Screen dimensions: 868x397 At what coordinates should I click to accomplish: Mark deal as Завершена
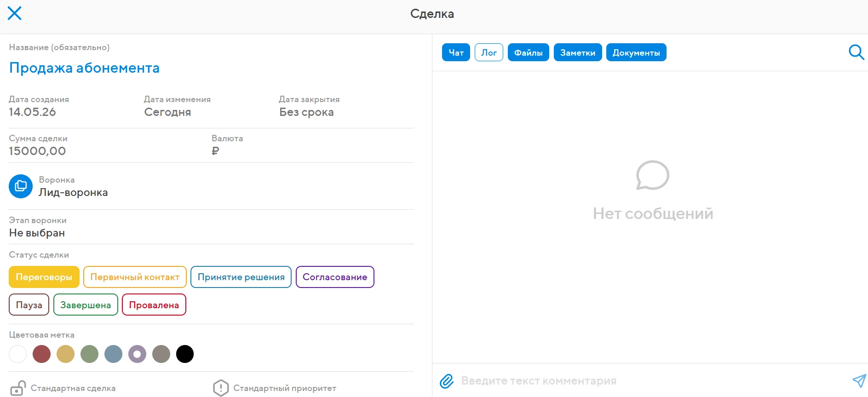click(86, 305)
